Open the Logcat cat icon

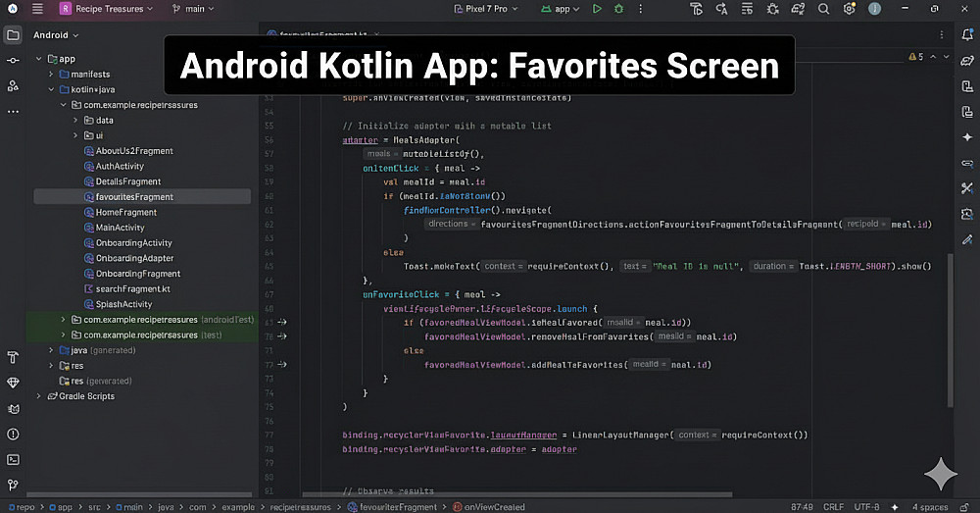coord(13,408)
